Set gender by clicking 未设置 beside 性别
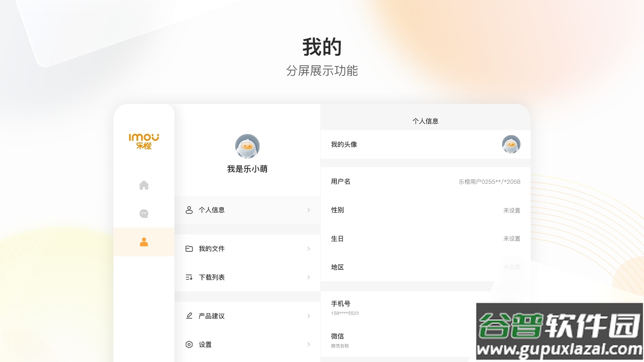Viewport: 644px width, 362px height. pyautogui.click(x=512, y=210)
